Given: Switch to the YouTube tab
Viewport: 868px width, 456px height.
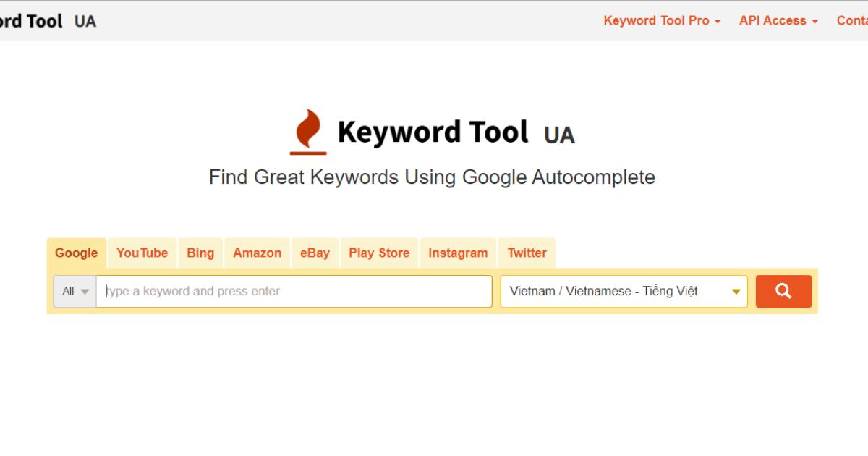Looking at the screenshot, I should 142,253.
